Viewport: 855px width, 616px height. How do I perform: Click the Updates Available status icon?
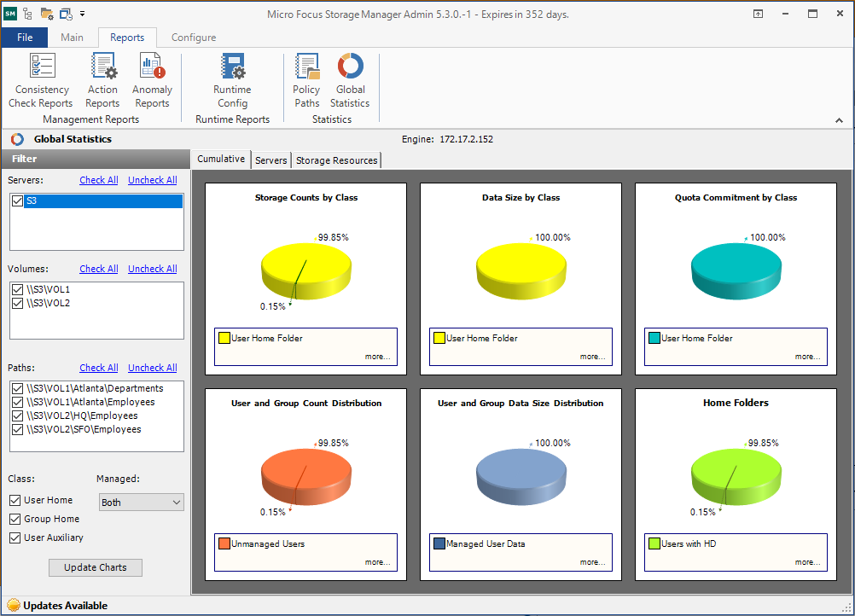[13, 606]
